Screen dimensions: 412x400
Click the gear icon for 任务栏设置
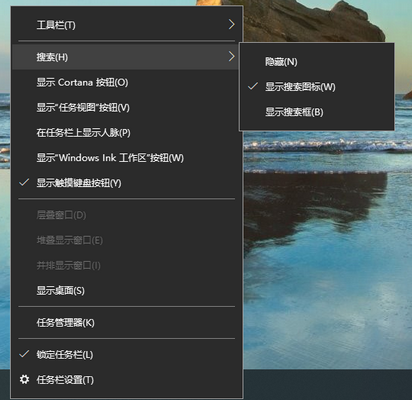24,379
